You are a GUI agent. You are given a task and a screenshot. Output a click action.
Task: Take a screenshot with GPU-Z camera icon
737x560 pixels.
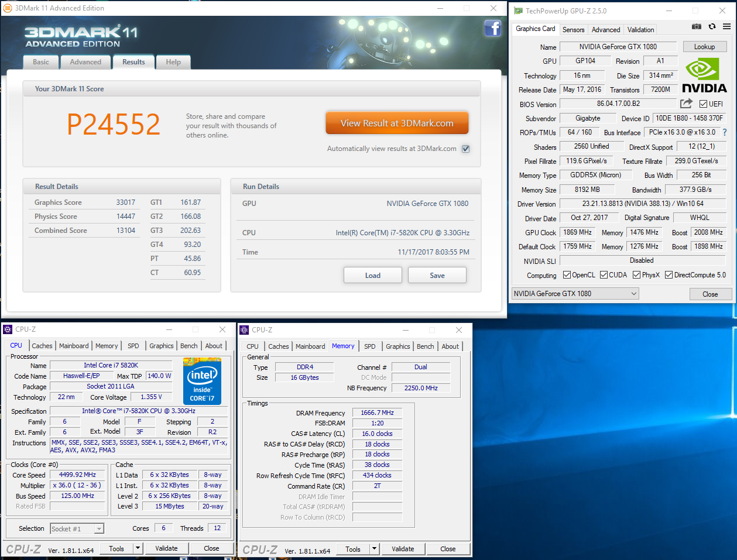(x=697, y=26)
